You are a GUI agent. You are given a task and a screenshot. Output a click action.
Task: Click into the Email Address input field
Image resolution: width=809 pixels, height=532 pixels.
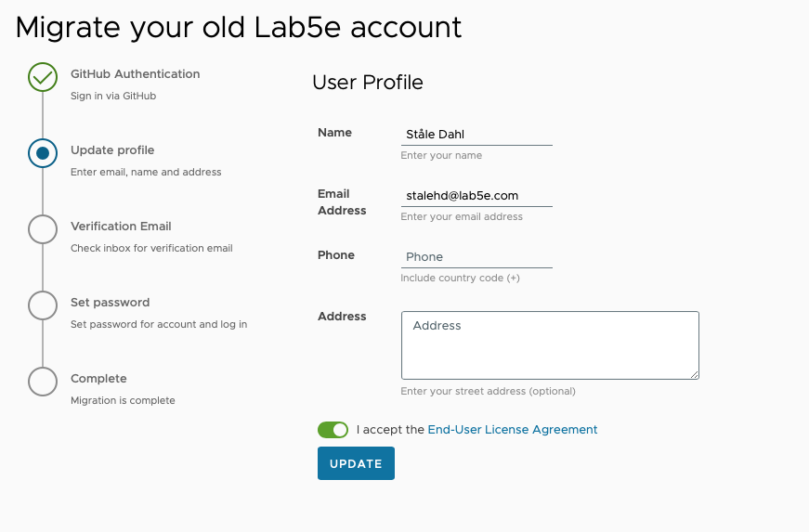tap(476, 196)
